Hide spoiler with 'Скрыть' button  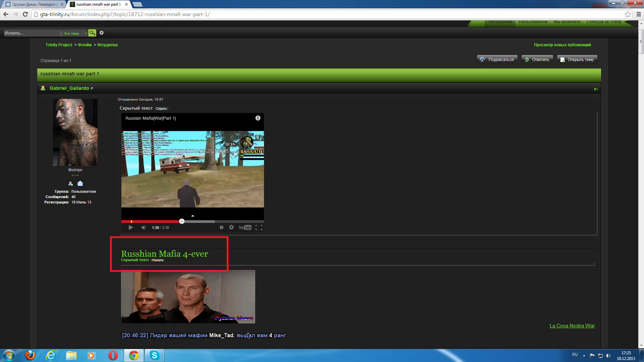(x=161, y=109)
